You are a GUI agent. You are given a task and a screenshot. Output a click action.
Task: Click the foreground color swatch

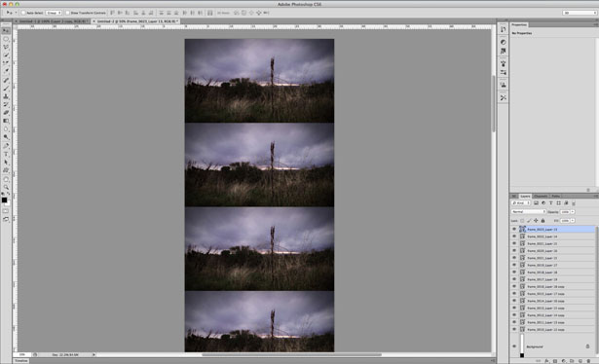click(x=4, y=200)
